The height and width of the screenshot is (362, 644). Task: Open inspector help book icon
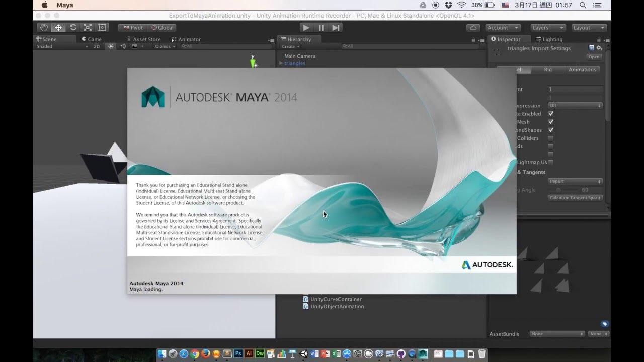coord(591,48)
